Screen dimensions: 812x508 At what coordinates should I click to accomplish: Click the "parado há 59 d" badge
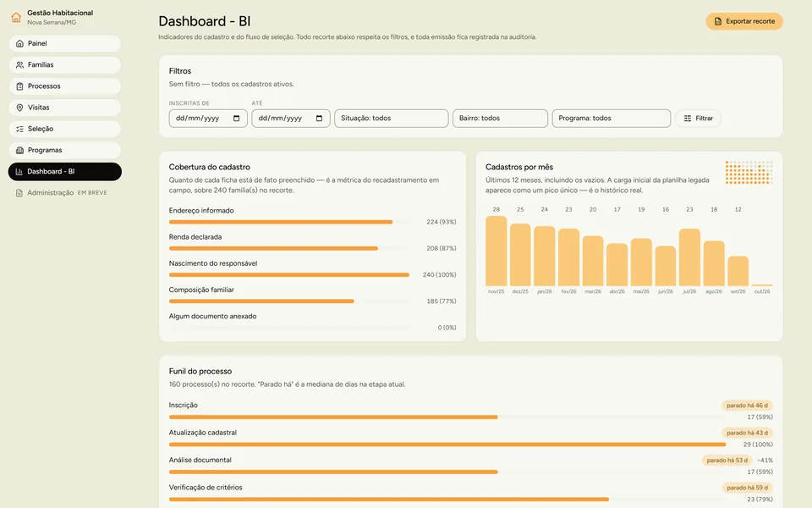pos(747,488)
